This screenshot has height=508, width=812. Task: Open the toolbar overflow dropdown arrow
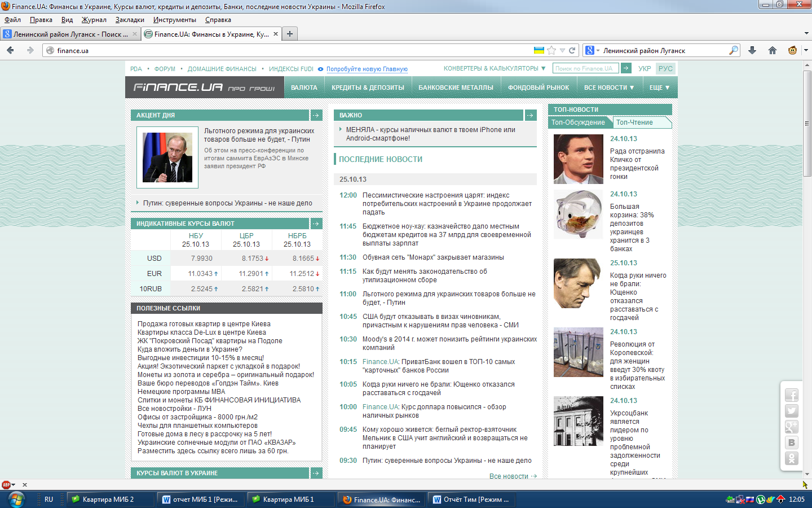click(806, 50)
